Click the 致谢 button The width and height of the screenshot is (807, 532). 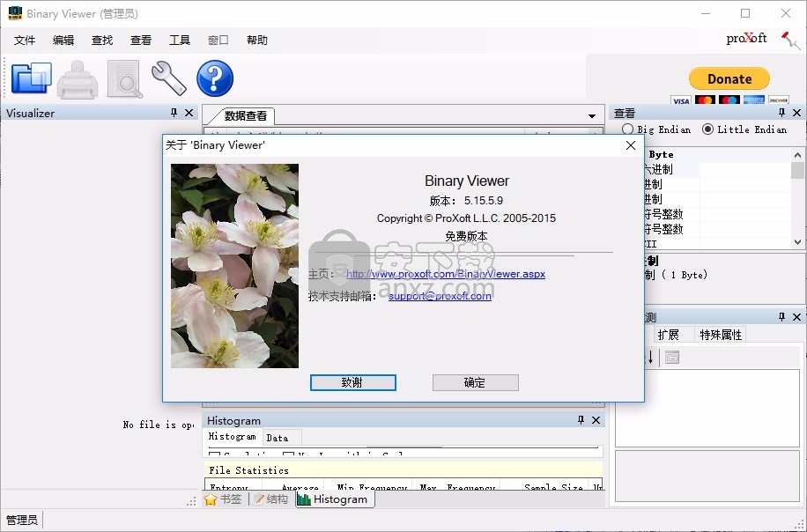pos(353,382)
